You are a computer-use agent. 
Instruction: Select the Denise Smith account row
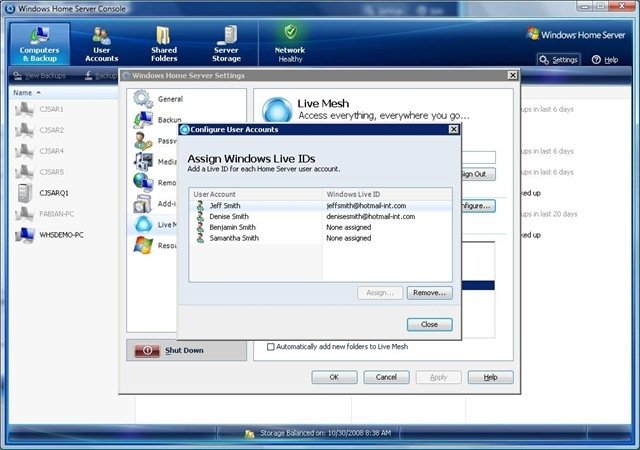click(232, 216)
